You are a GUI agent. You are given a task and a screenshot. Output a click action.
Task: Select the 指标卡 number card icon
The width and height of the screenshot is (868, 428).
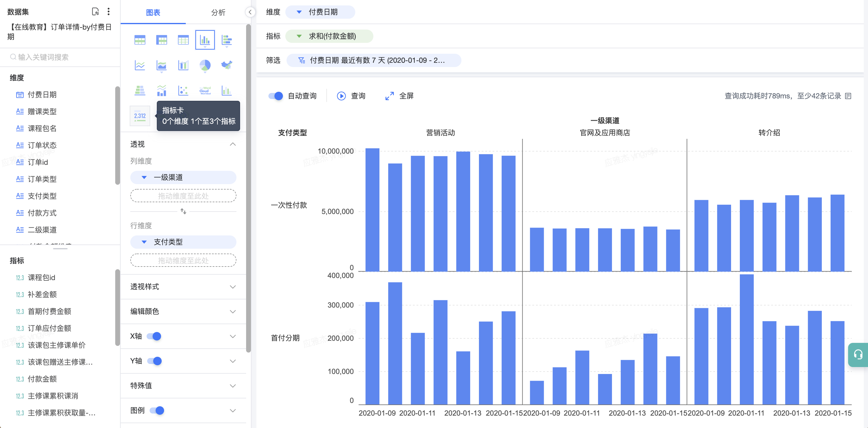pyautogui.click(x=140, y=116)
